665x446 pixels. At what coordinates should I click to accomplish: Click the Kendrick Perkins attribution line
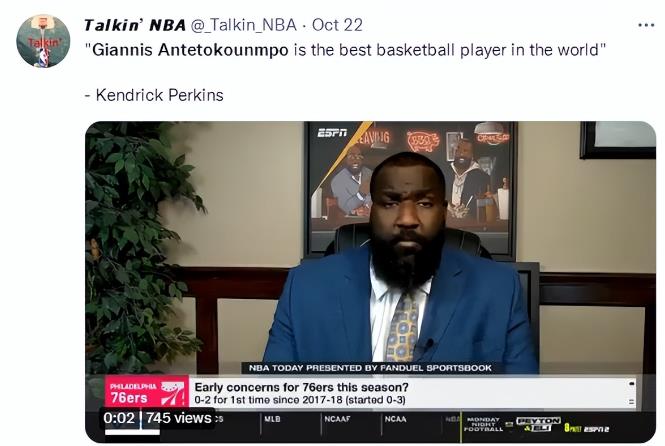click(x=154, y=95)
